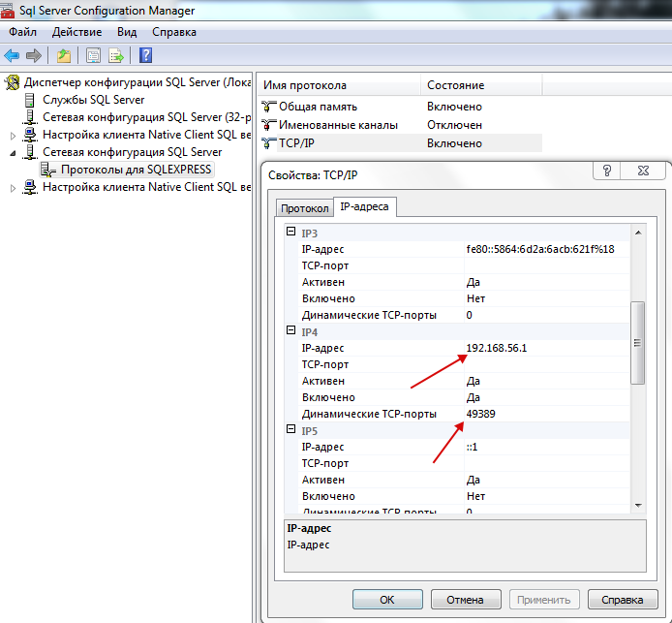Click the Forward arrow toolbar icon
Viewport: 672px width, 623px height.
(34, 55)
